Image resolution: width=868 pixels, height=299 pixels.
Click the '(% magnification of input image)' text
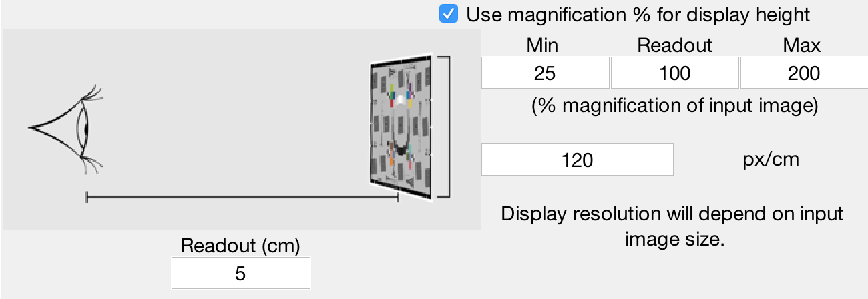(x=674, y=106)
